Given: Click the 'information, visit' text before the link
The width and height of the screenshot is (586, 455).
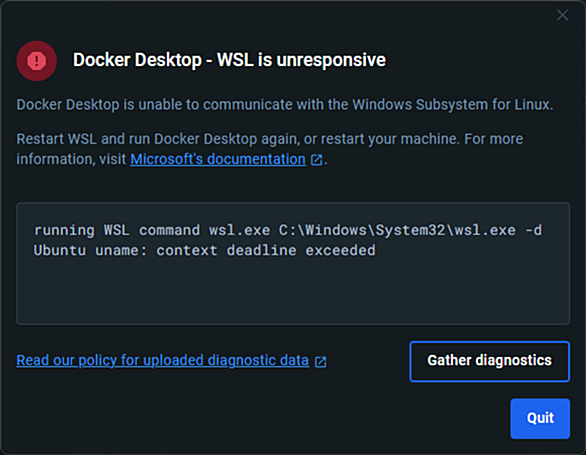Looking at the screenshot, I should pyautogui.click(x=71, y=159).
